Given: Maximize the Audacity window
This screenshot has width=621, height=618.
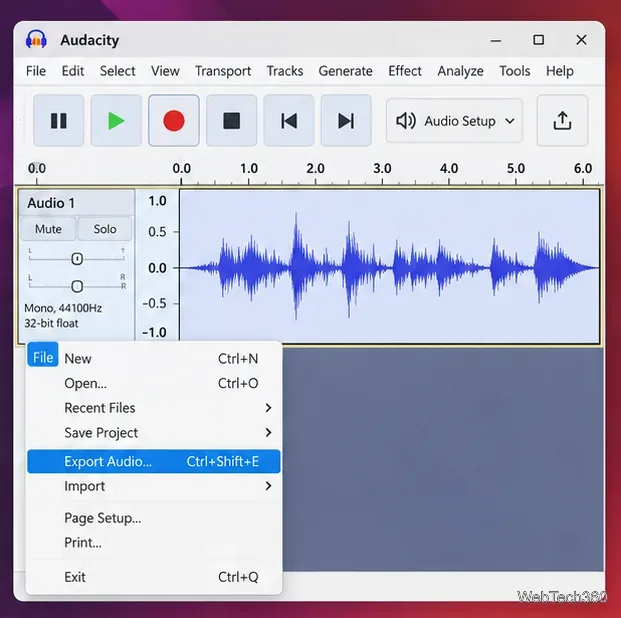Looking at the screenshot, I should (x=538, y=40).
